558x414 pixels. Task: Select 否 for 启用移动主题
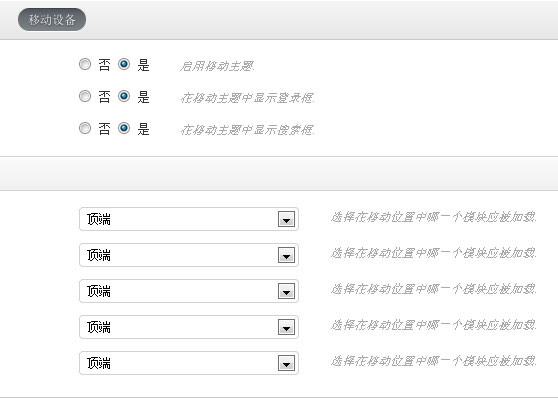85,64
